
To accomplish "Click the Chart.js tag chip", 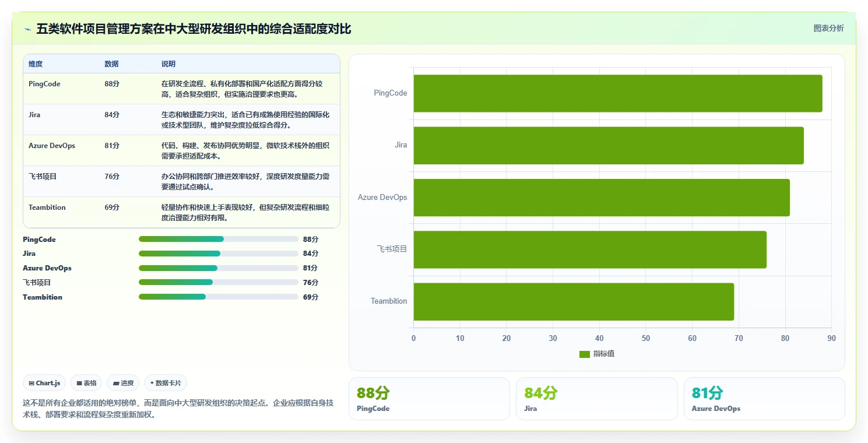I will pos(45,383).
